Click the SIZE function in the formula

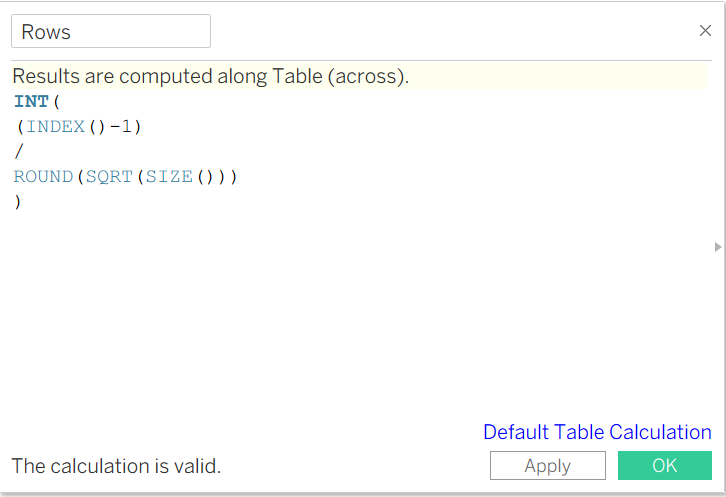[x=169, y=177]
